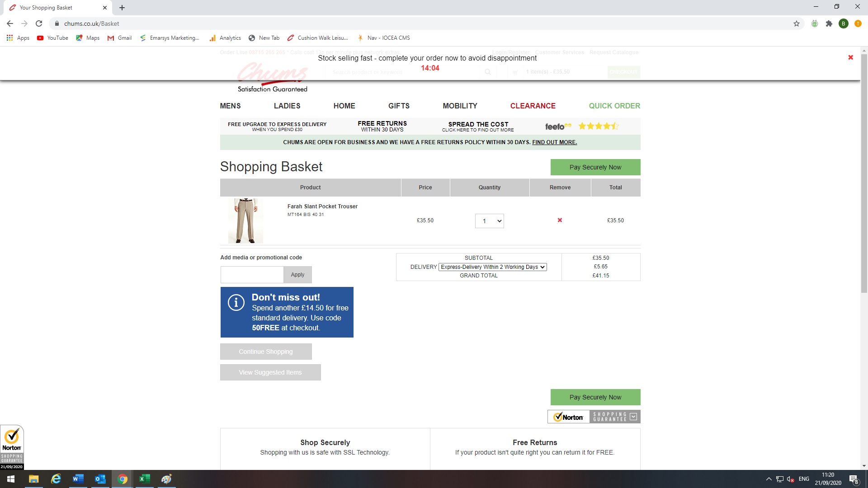Viewport: 868px width, 488px height.
Task: Open the Apps bookmark grid
Action: 18,38
